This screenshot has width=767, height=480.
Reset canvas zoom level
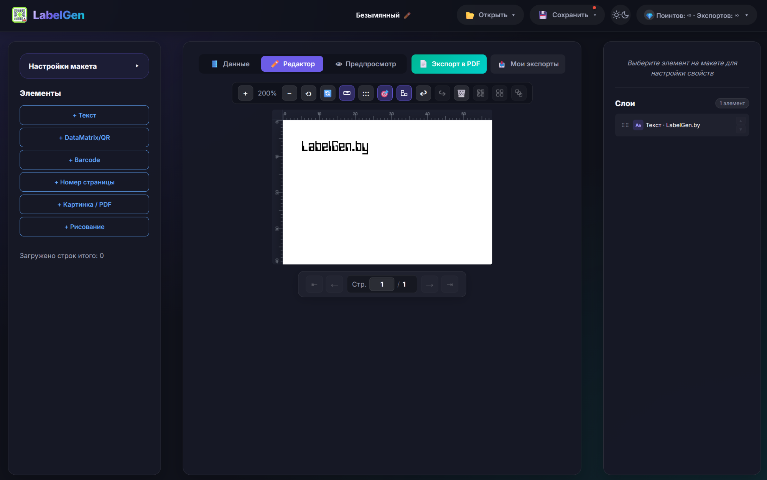pos(308,93)
